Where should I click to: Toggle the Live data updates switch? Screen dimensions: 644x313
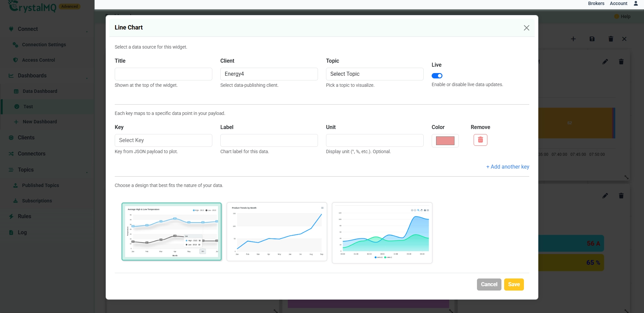(437, 76)
